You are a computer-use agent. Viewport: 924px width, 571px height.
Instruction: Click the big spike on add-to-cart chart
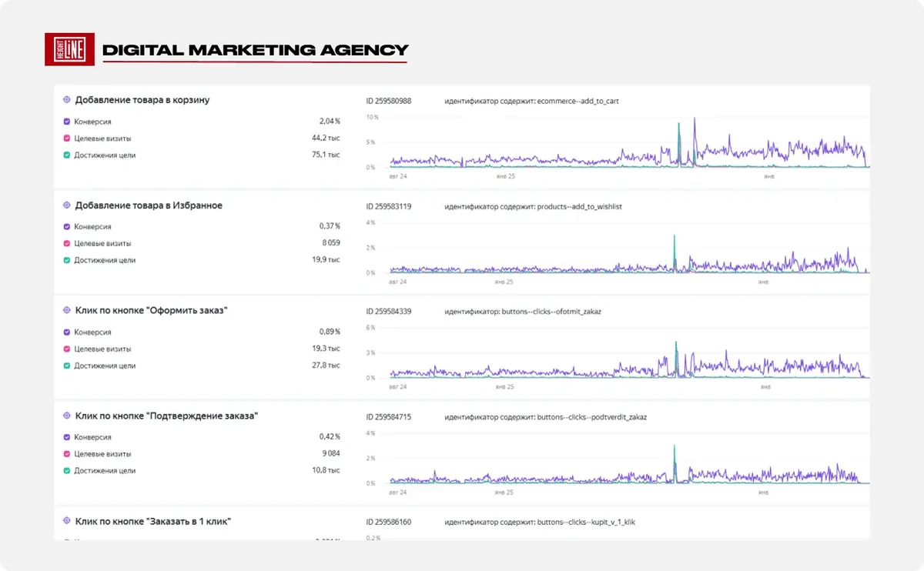tap(695, 120)
